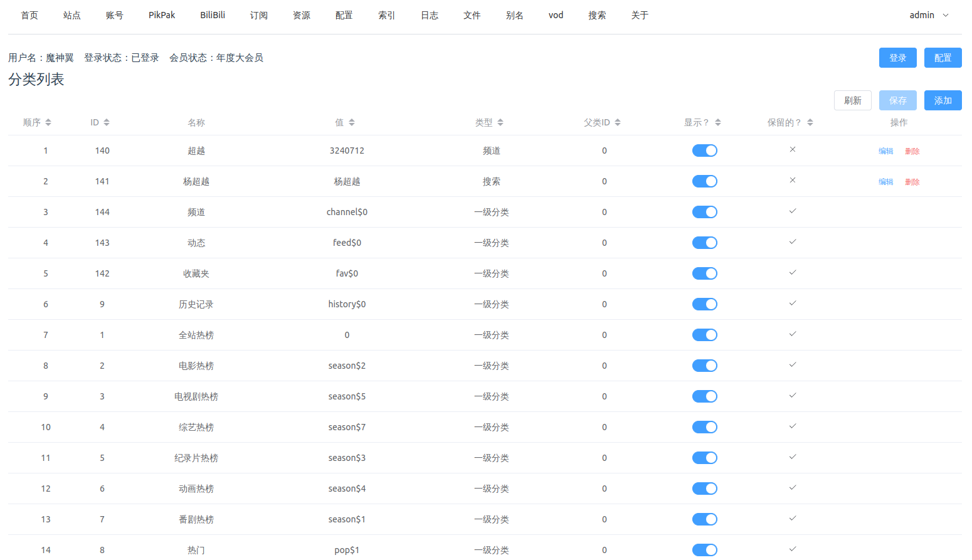
Task: Delete the 杨超越 row
Action: pyautogui.click(x=912, y=182)
